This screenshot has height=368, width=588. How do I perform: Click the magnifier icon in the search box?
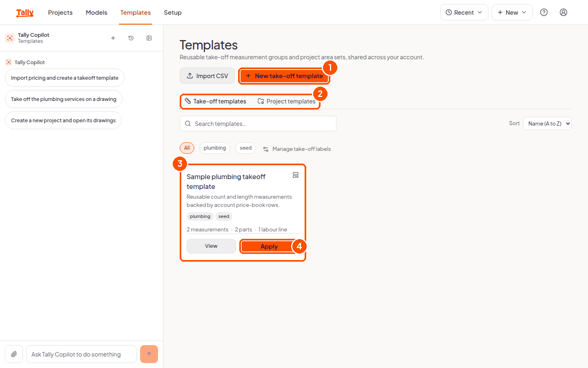point(188,123)
